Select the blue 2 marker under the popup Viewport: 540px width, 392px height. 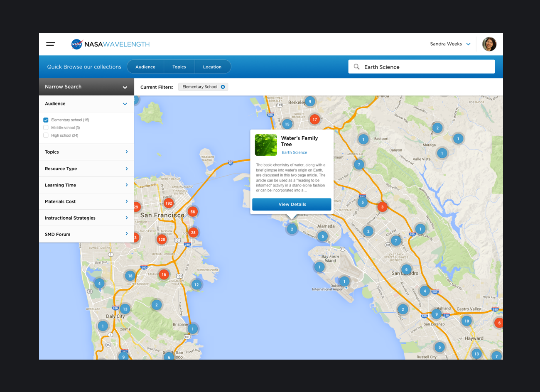click(x=292, y=229)
